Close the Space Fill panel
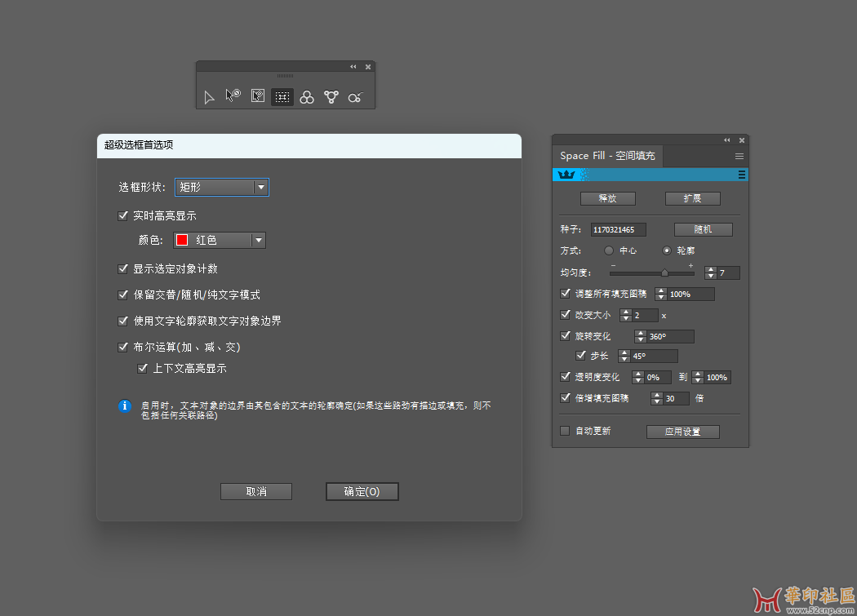Image resolution: width=857 pixels, height=616 pixels. point(742,140)
